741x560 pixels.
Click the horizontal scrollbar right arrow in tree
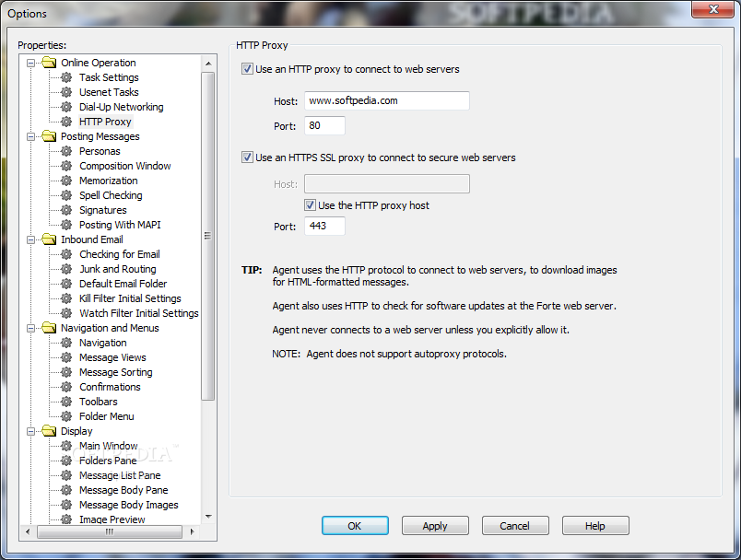click(x=192, y=531)
